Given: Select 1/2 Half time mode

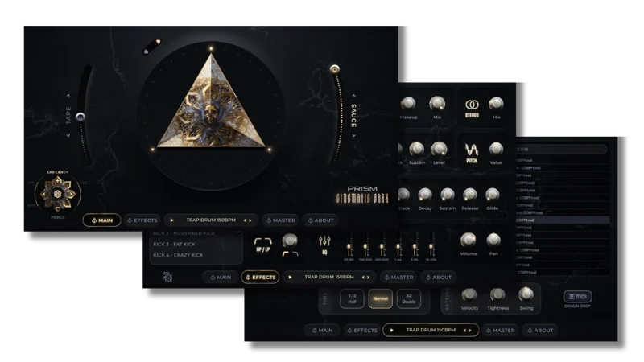Looking at the screenshot, I should click(352, 298).
